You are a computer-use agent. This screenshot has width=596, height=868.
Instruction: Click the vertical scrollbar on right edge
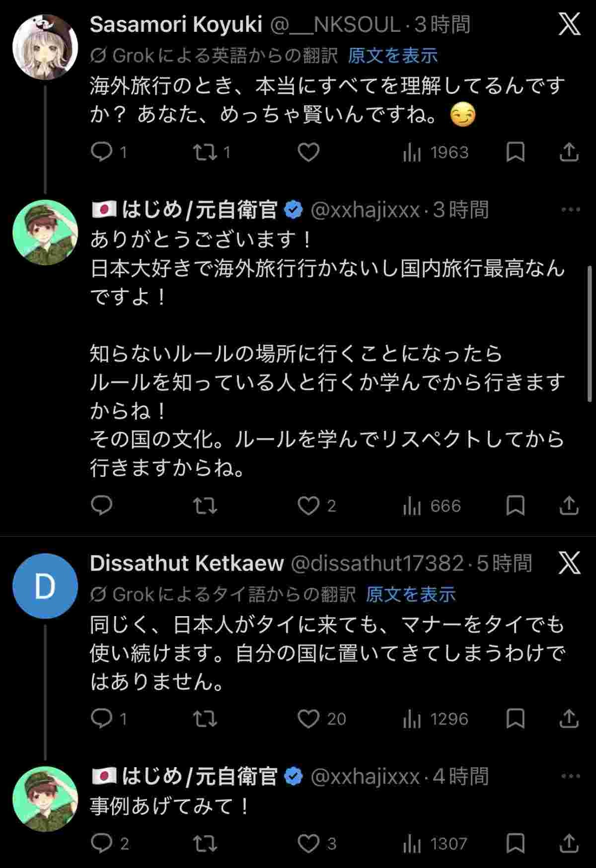(x=590, y=333)
